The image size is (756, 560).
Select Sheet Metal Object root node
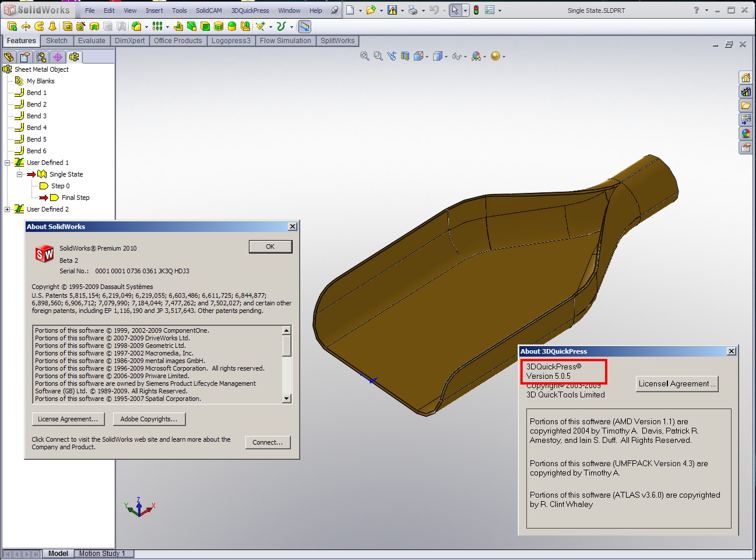pyautogui.click(x=41, y=69)
